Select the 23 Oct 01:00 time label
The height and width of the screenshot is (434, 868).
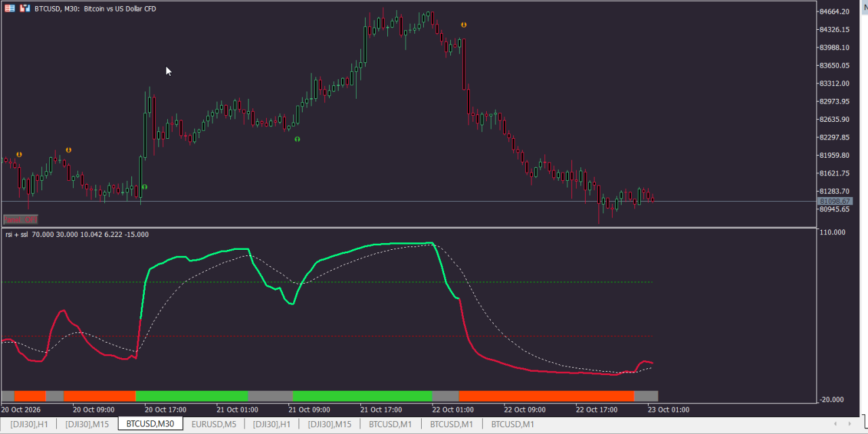coord(670,409)
